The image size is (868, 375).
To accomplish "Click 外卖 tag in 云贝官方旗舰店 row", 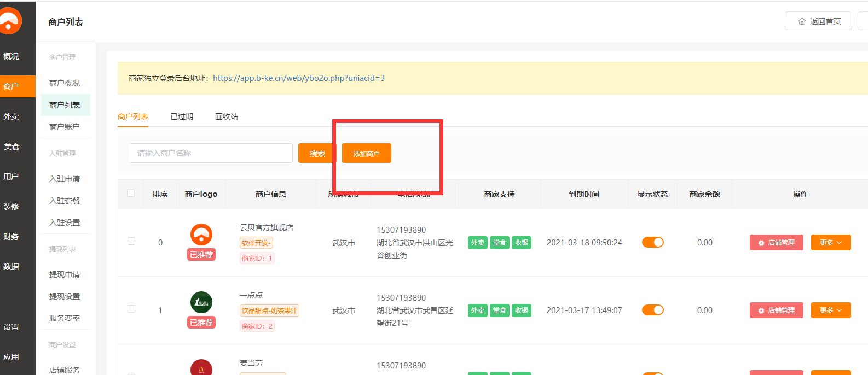I will (x=478, y=243).
